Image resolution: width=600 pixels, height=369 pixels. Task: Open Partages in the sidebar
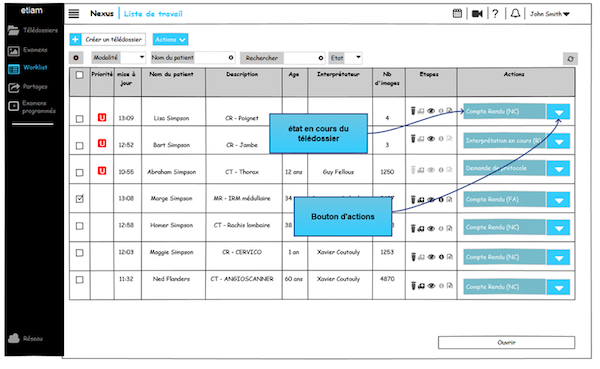[x=28, y=87]
